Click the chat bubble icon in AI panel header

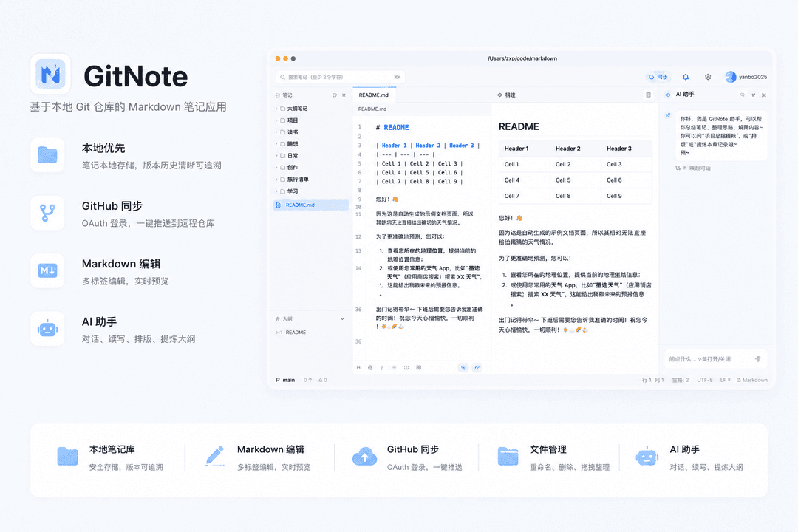(742, 95)
